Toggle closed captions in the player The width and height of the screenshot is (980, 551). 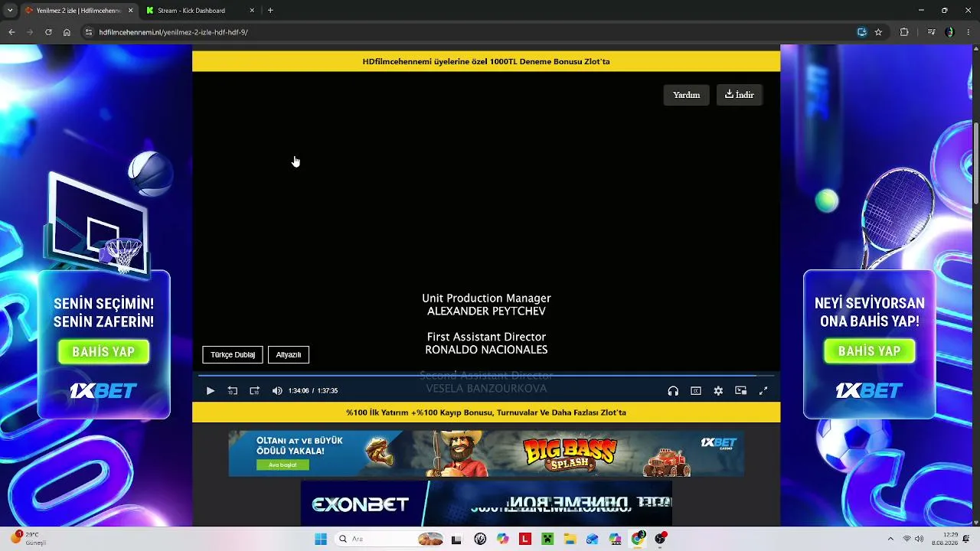[x=696, y=391]
